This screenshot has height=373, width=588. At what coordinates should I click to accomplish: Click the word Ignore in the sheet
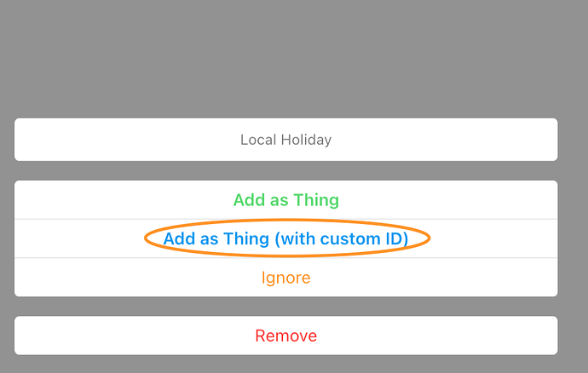click(285, 278)
